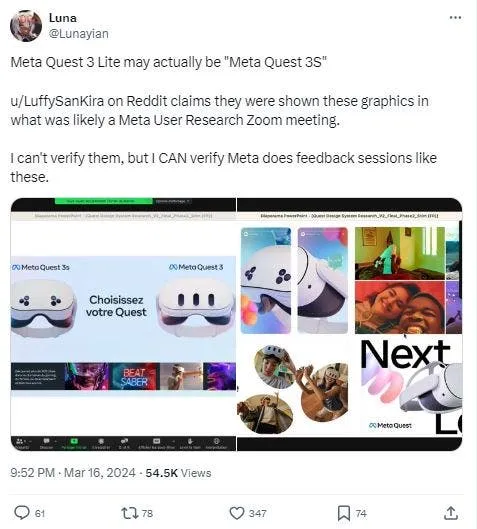Open the three-dot more options menu
The width and height of the screenshot is (477, 529).
point(455,18)
